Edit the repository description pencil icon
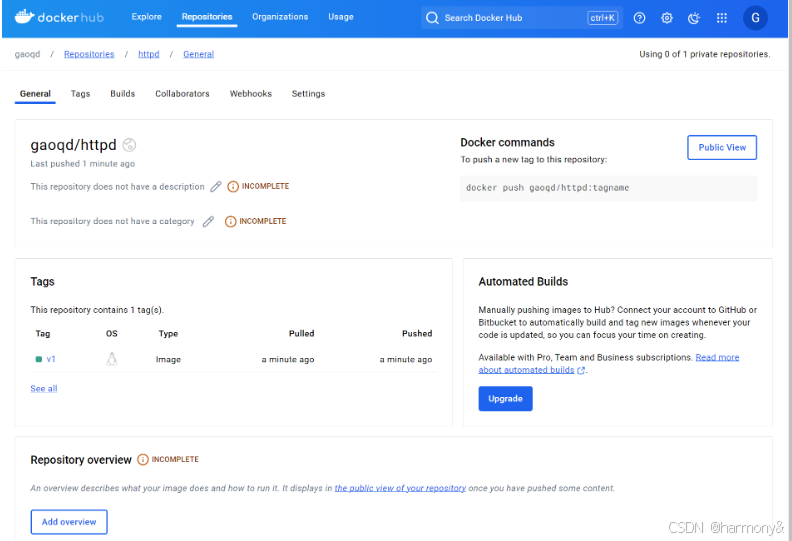Viewport: 792px width, 541px height. pyautogui.click(x=216, y=186)
